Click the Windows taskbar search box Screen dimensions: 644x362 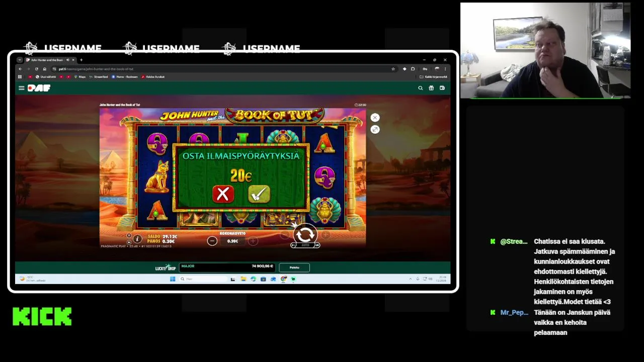click(x=203, y=279)
